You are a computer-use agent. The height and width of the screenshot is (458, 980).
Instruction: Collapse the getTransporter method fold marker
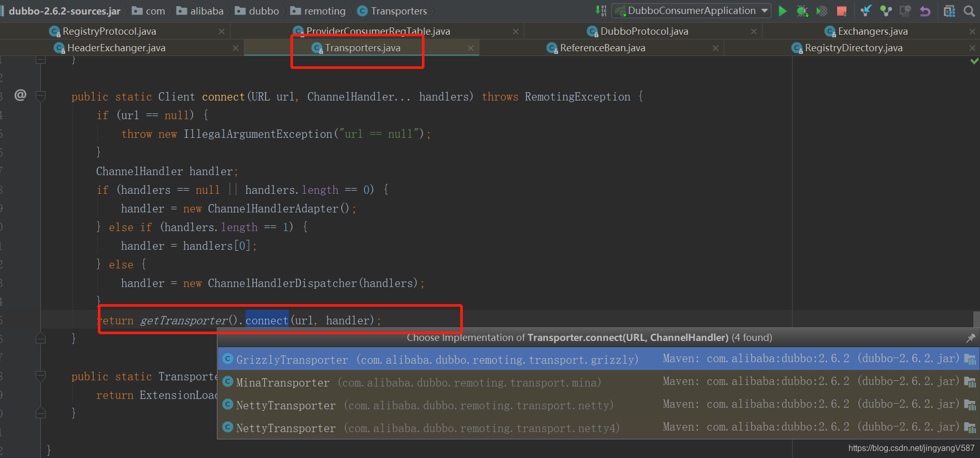pos(40,376)
